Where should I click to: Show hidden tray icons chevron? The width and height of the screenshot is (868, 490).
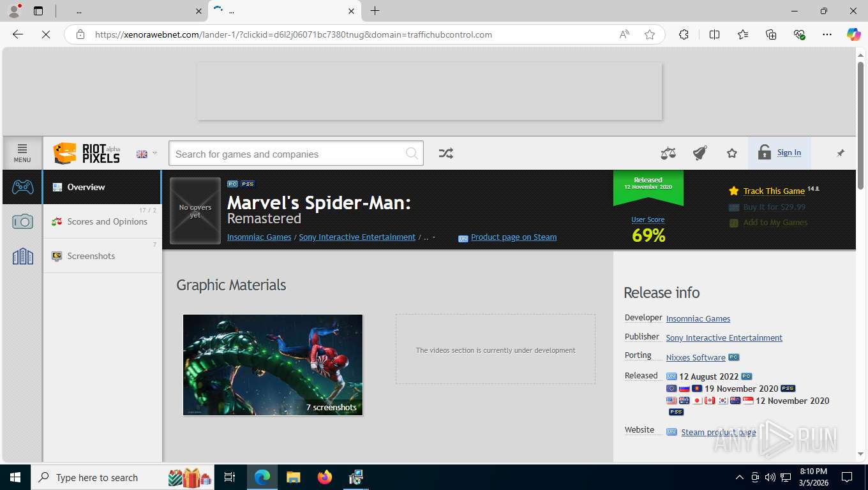[740, 477]
